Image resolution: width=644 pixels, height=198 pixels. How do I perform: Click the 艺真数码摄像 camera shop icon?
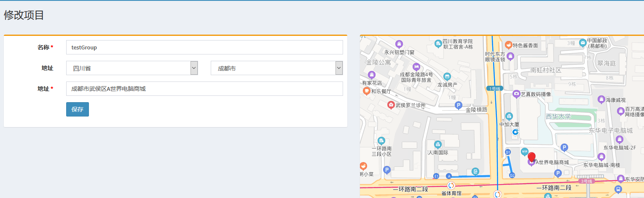point(516,94)
